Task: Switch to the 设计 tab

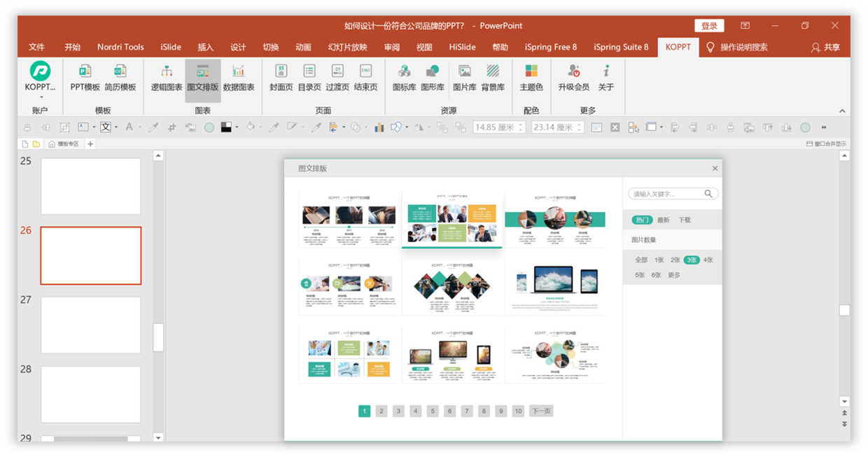Action: point(238,47)
